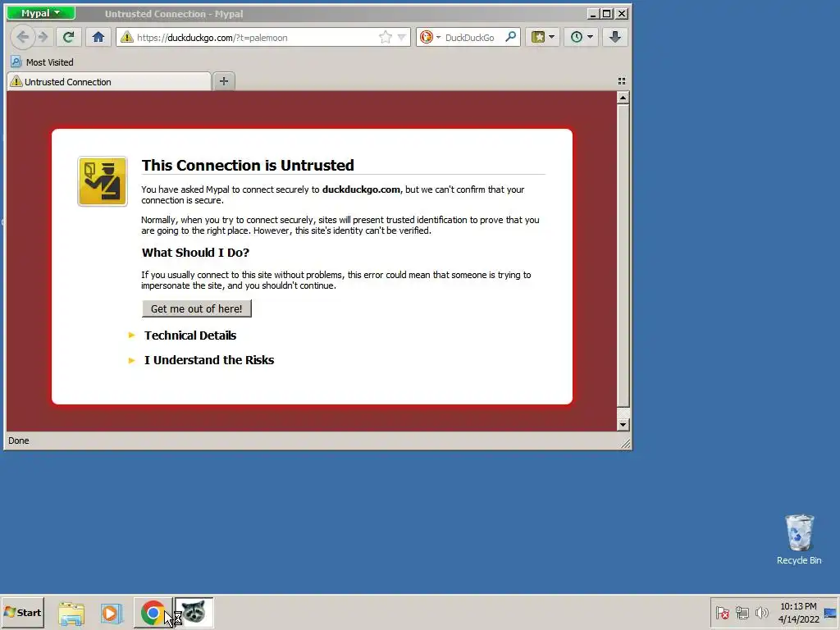This screenshot has height=630, width=840.
Task: Select the Untrusted Connection tab
Action: 109,81
